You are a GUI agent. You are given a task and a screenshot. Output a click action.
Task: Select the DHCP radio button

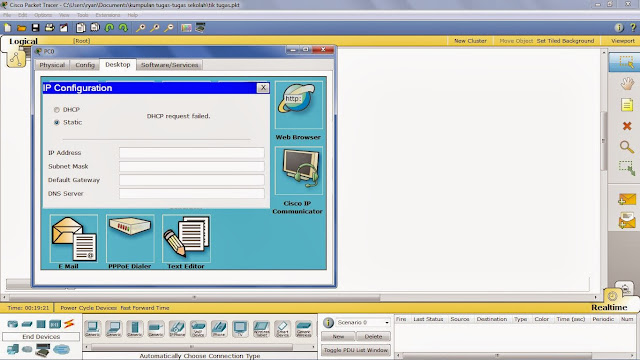tap(57, 110)
